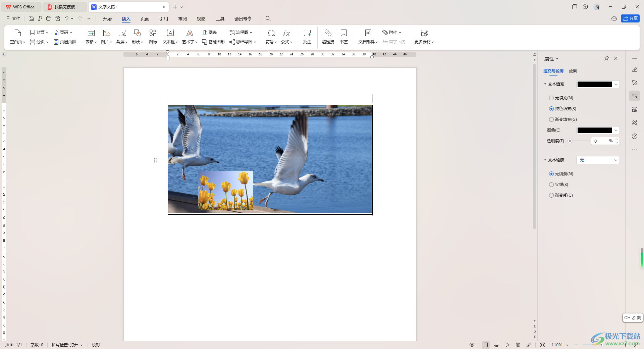Switch to web layout globe view
This screenshot has height=349, width=644.
518,345
